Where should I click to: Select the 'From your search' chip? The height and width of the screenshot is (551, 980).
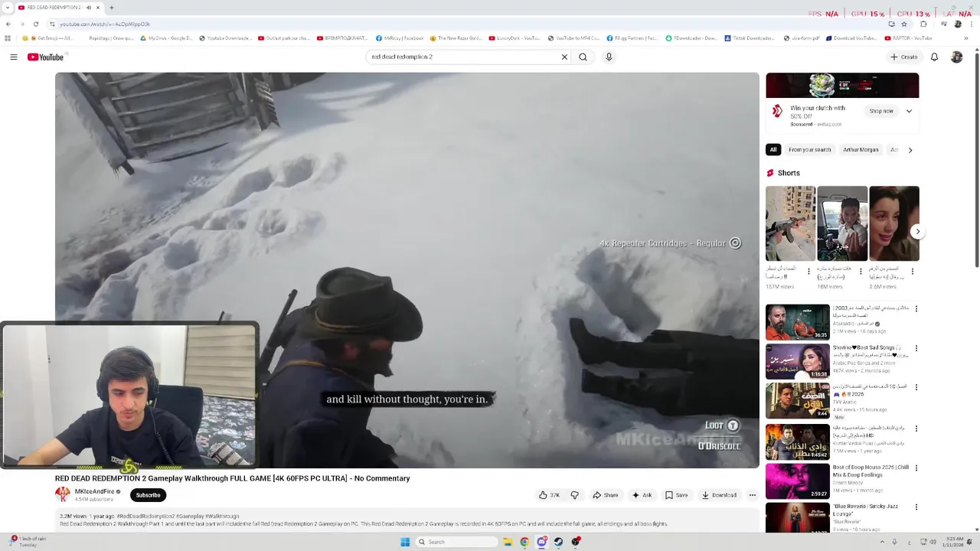[x=809, y=150]
